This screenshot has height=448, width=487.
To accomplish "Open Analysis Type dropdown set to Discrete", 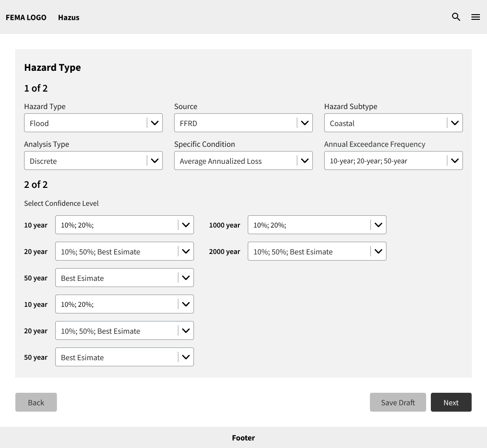I will tap(93, 161).
